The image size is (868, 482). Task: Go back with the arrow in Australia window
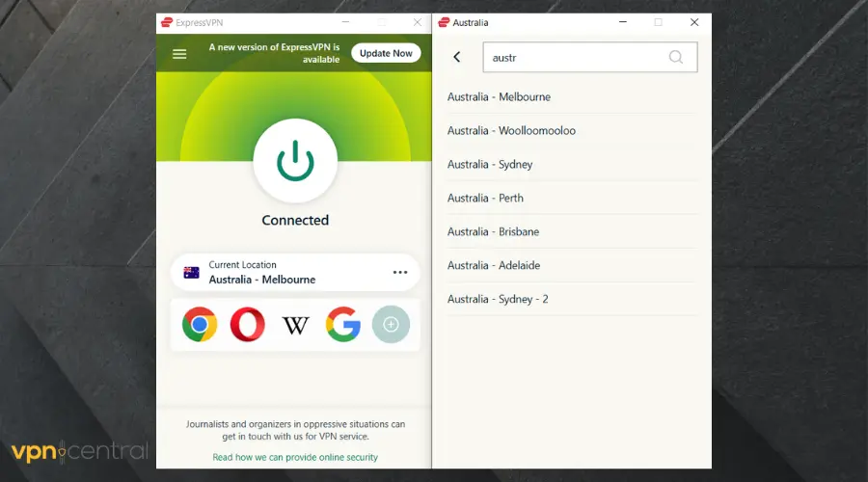457,57
